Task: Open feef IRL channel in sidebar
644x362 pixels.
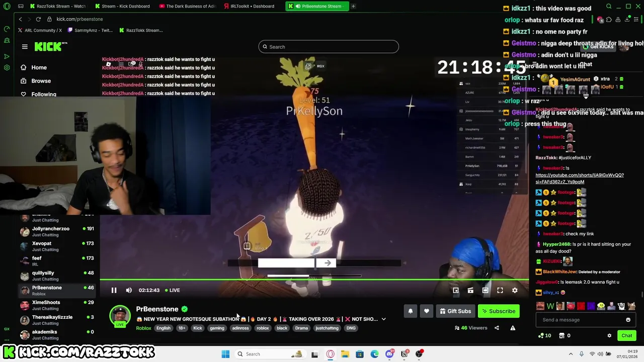Action: [x=57, y=261]
